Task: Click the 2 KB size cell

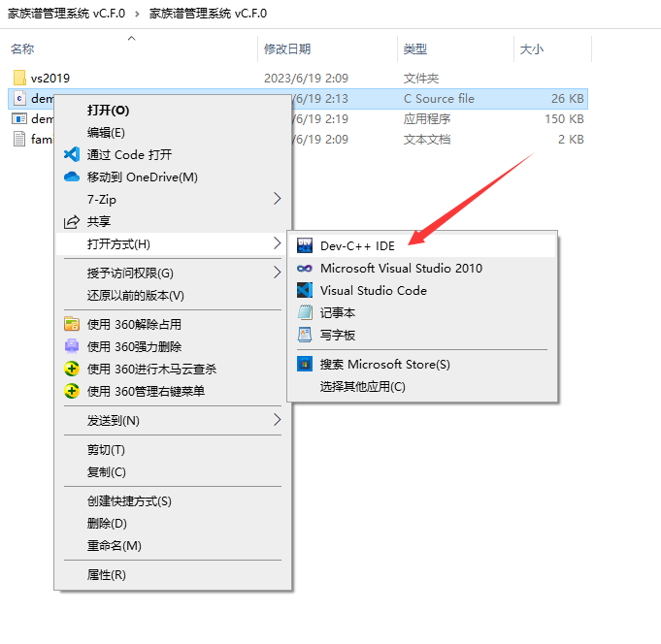Action: tap(571, 139)
